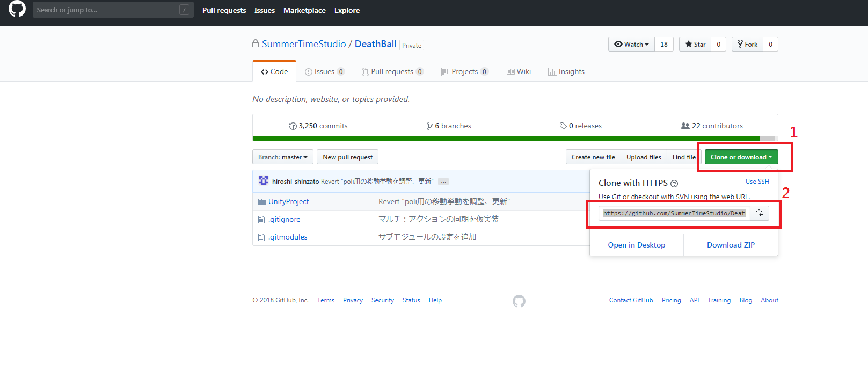Image resolution: width=868 pixels, height=370 pixels.
Task: View the 18 watchers count
Action: point(664,44)
